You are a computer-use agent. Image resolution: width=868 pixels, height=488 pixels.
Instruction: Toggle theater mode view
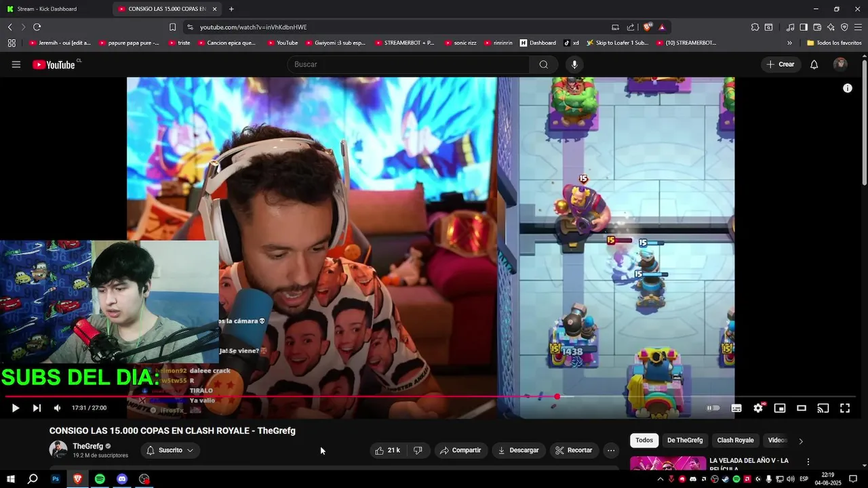(x=802, y=408)
